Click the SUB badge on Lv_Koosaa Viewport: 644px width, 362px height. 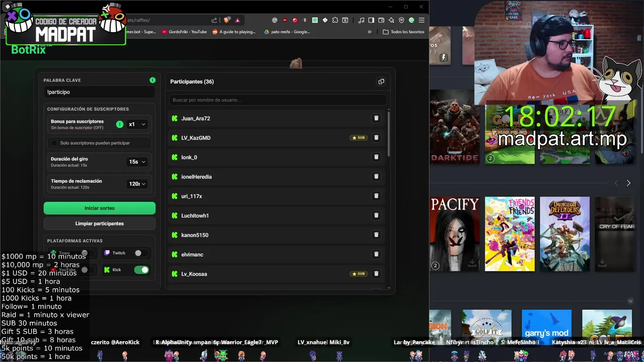(x=359, y=274)
